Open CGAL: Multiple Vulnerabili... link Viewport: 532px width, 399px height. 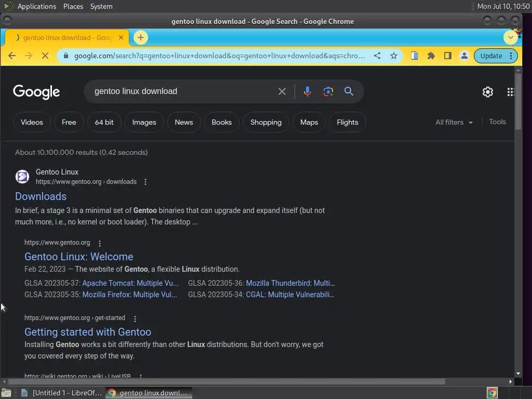pyautogui.click(x=290, y=295)
